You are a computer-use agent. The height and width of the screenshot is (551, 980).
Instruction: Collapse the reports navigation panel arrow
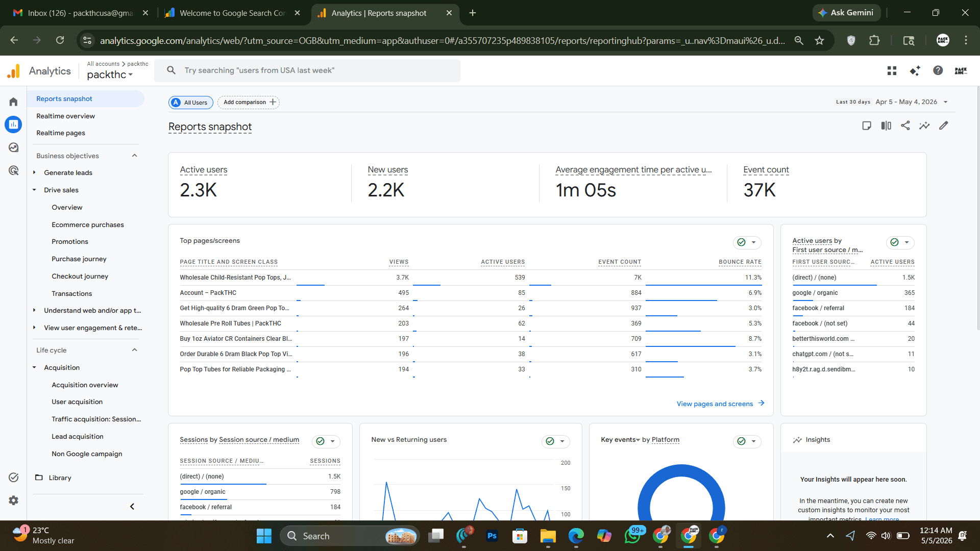click(132, 507)
